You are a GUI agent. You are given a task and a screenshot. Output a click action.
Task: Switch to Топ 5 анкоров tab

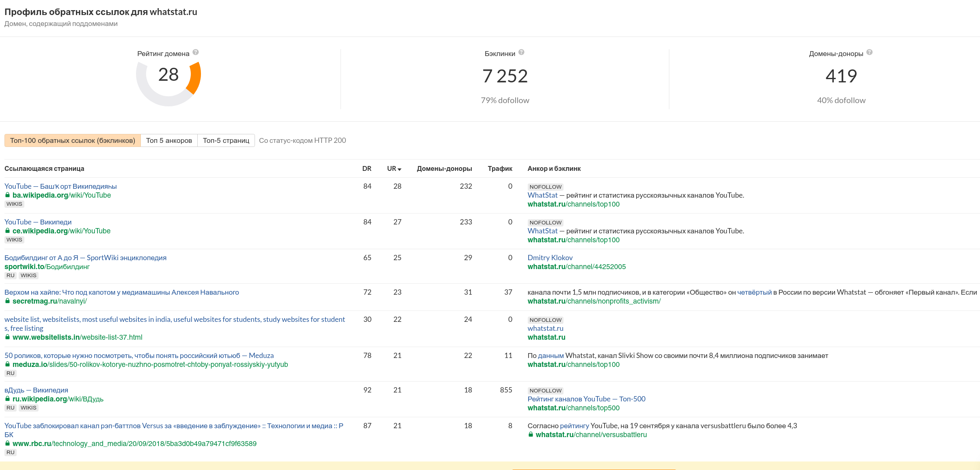pyautogui.click(x=169, y=140)
